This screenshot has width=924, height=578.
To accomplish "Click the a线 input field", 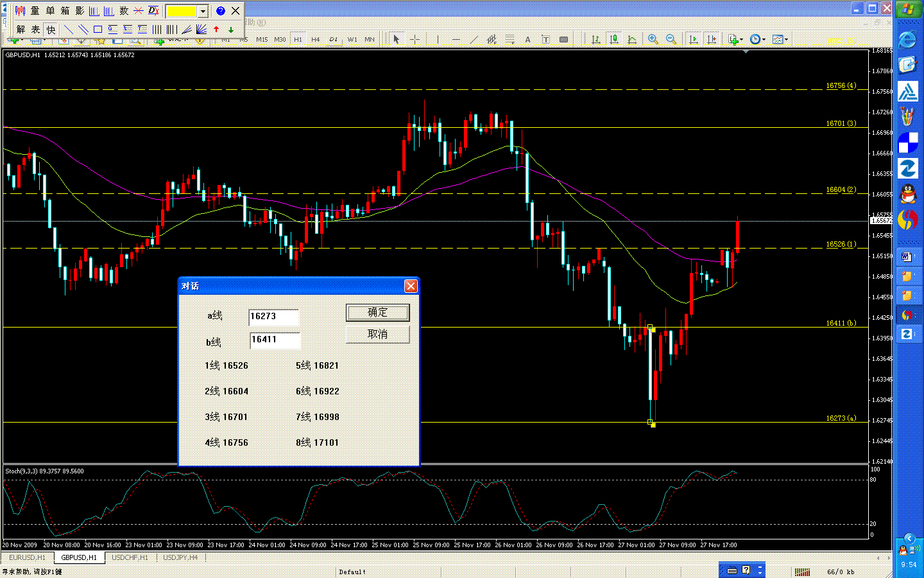I will point(274,317).
